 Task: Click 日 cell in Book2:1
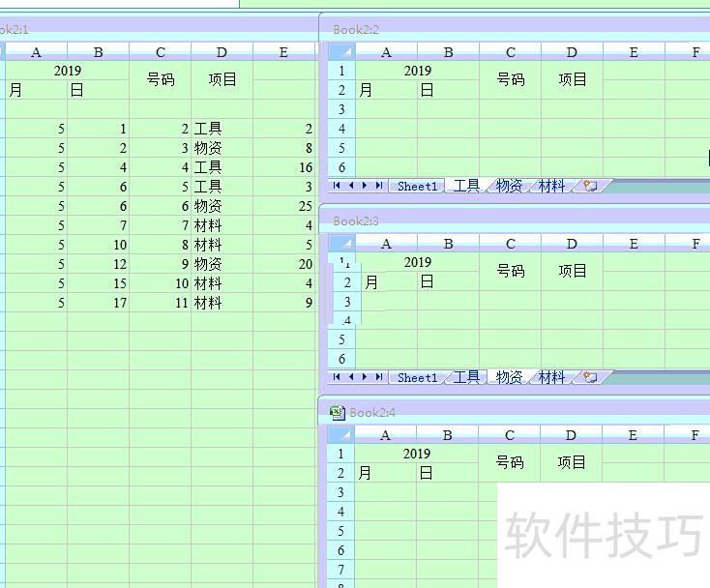click(99, 90)
